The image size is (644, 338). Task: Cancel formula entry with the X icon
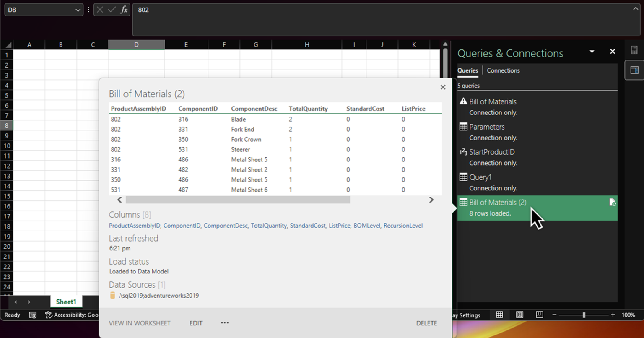100,10
